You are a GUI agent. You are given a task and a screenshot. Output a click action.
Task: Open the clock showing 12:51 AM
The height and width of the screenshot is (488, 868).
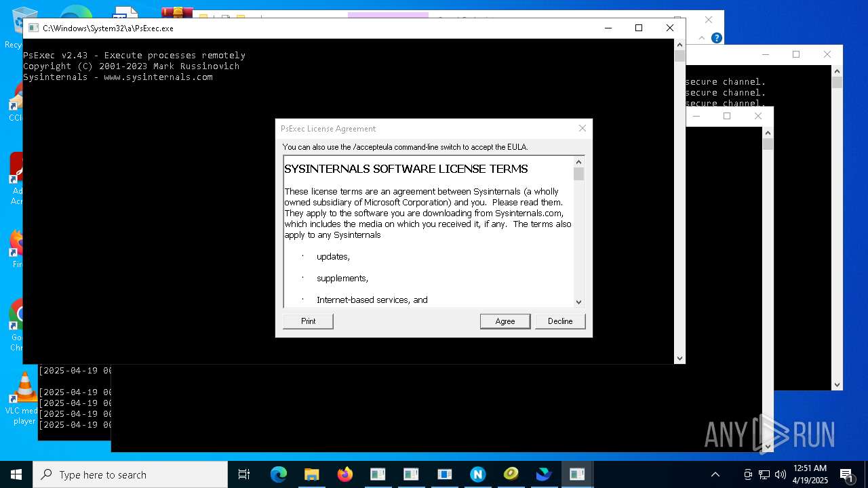click(810, 474)
